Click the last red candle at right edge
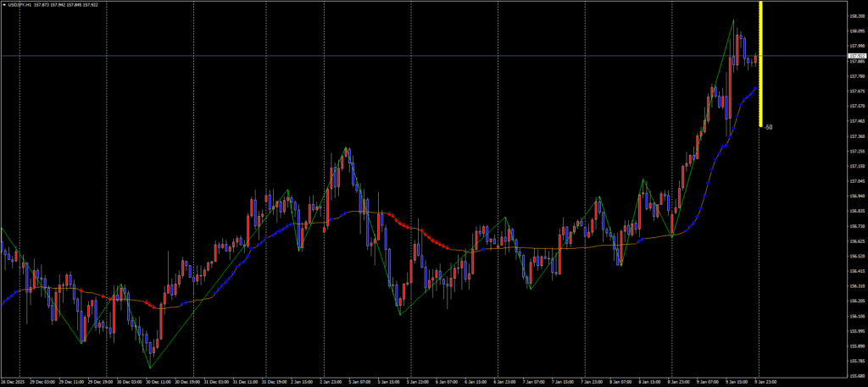This screenshot has height=387, width=868. point(756,58)
